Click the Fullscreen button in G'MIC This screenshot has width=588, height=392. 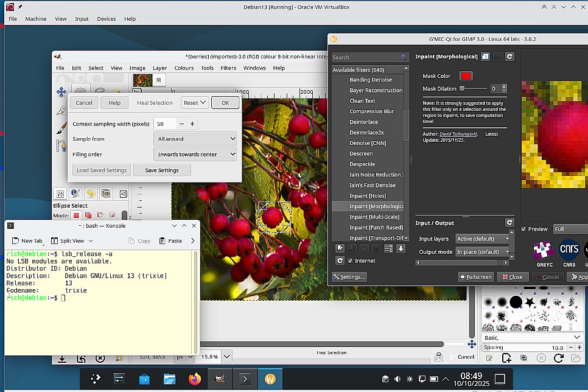475,277
